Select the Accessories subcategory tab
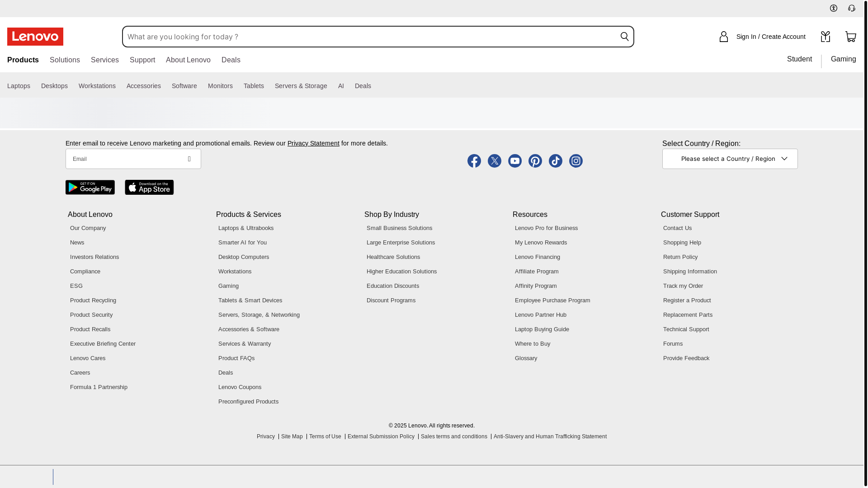868x488 pixels. pos(144,86)
